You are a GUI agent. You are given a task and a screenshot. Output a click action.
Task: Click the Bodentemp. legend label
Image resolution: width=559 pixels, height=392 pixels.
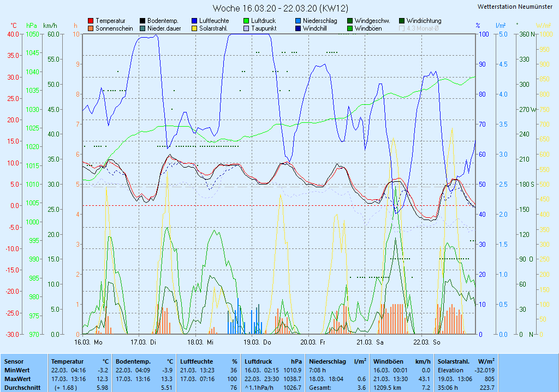coord(163,21)
